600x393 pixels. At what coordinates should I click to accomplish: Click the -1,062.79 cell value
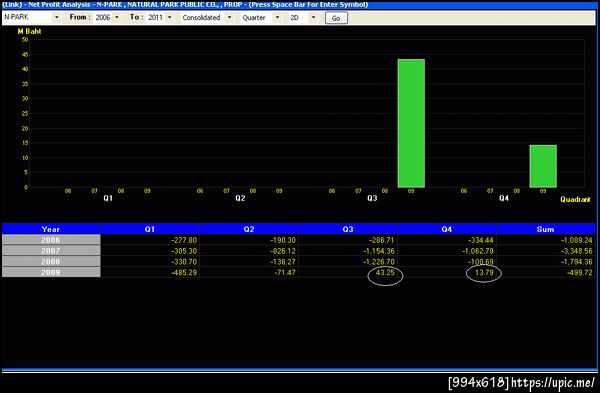pyautogui.click(x=478, y=251)
